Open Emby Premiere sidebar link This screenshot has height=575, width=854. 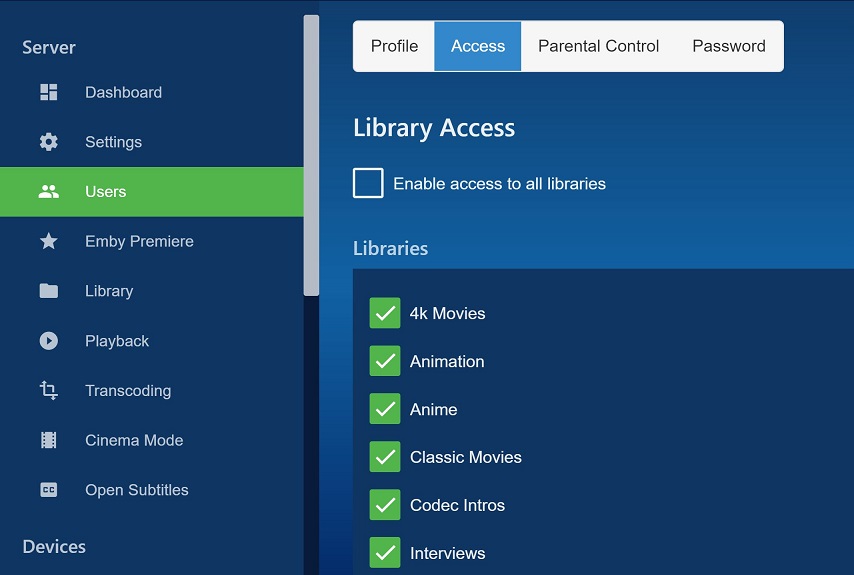click(x=139, y=241)
